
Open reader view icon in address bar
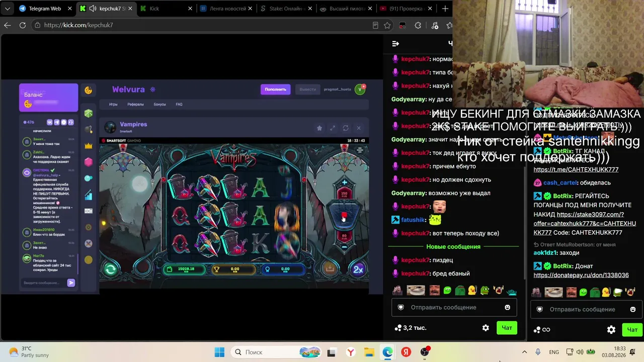pos(375,25)
